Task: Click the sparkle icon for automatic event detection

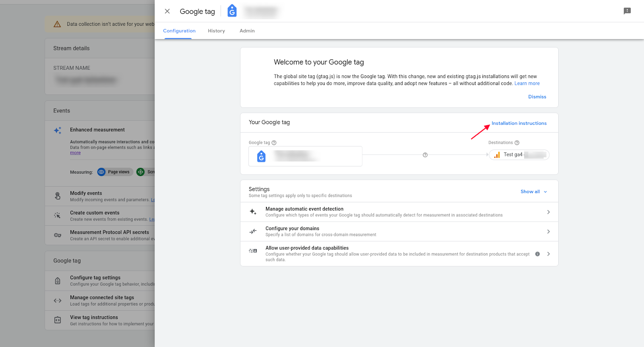Action: coord(253,212)
